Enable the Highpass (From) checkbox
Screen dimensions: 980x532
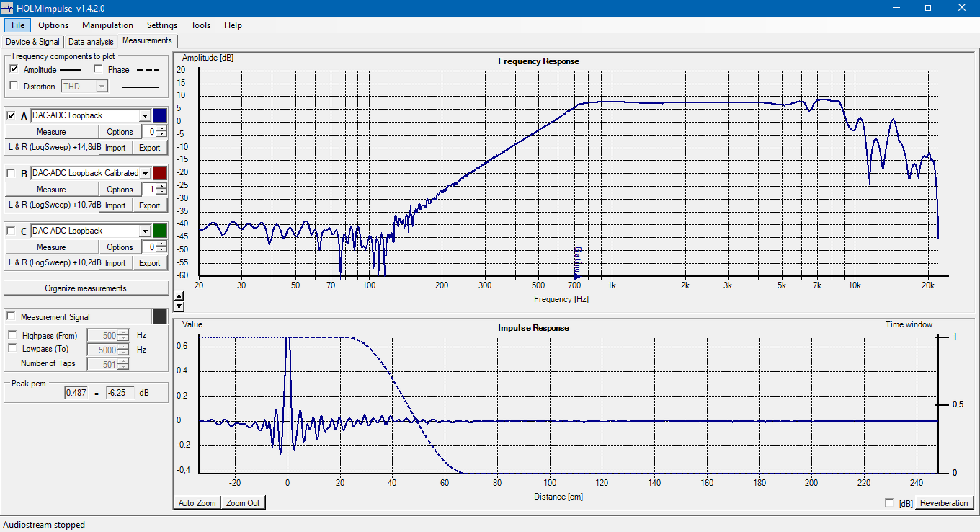pos(12,335)
